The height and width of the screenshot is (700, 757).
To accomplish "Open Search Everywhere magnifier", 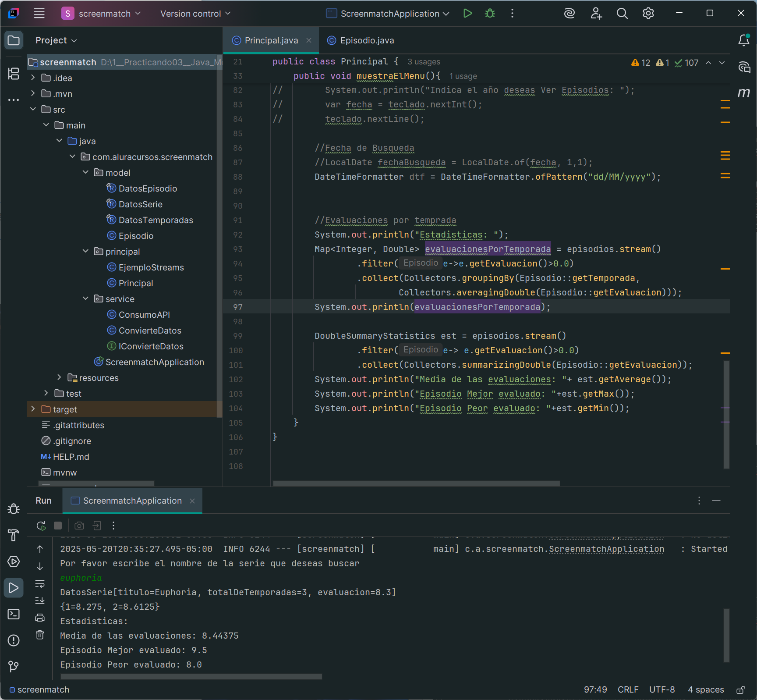I will coord(622,14).
